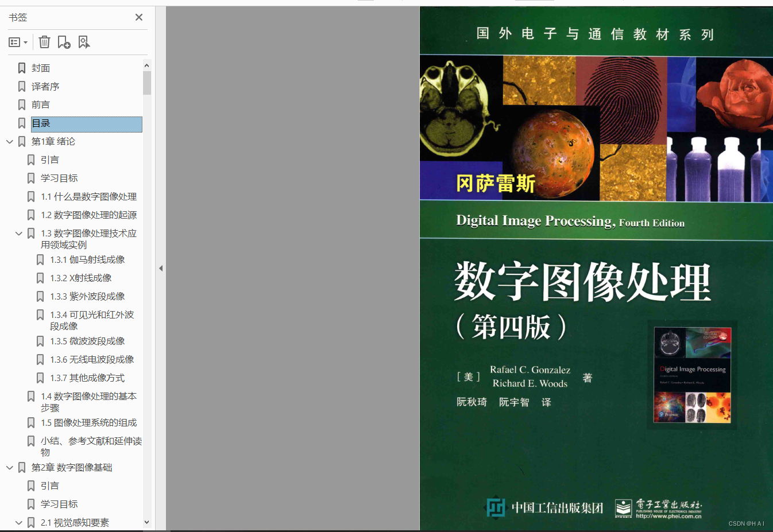
Task: Go to 1.3.1 伽马射线成像
Action: point(87,260)
